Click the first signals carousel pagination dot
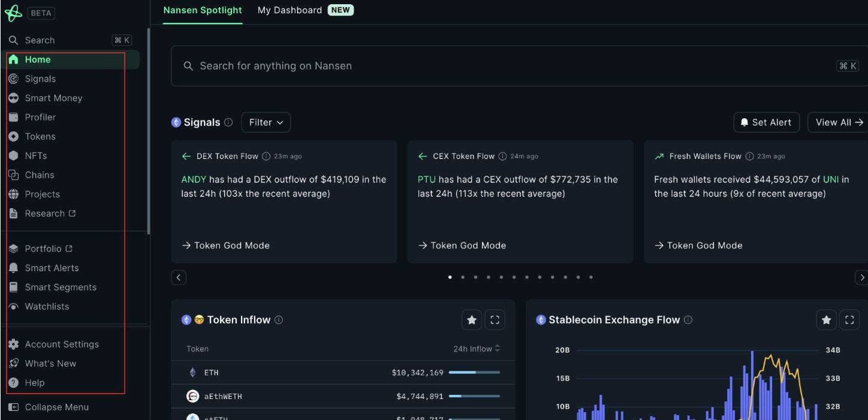Viewport: 868px width, 420px height. click(x=450, y=277)
